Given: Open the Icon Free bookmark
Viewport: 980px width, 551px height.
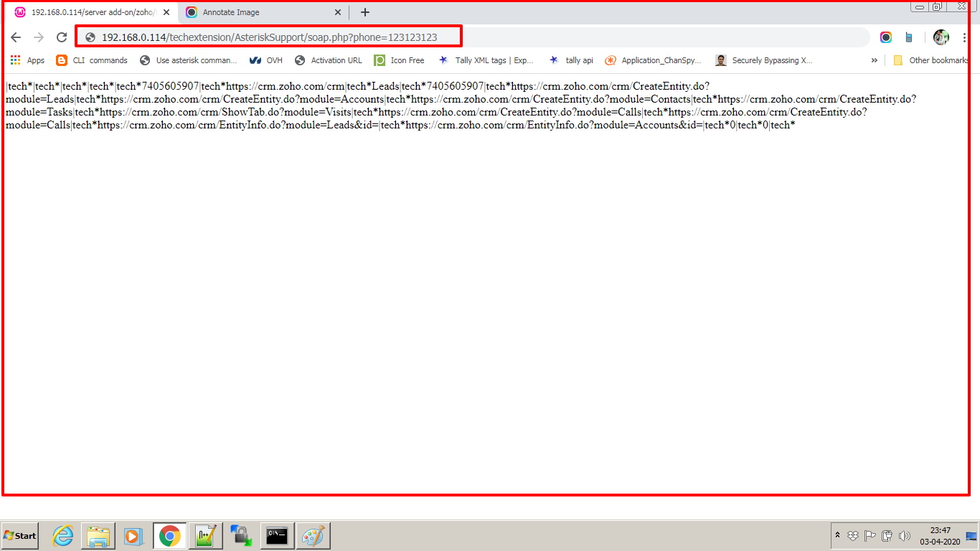Looking at the screenshot, I should pyautogui.click(x=400, y=60).
